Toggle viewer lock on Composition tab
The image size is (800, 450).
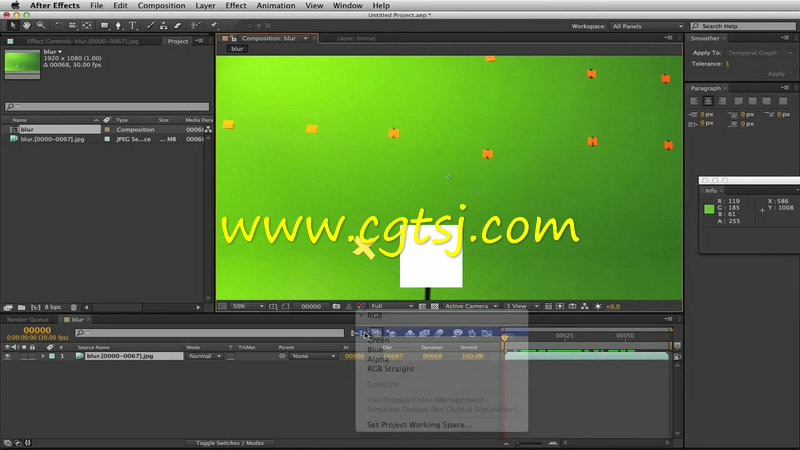pos(233,38)
